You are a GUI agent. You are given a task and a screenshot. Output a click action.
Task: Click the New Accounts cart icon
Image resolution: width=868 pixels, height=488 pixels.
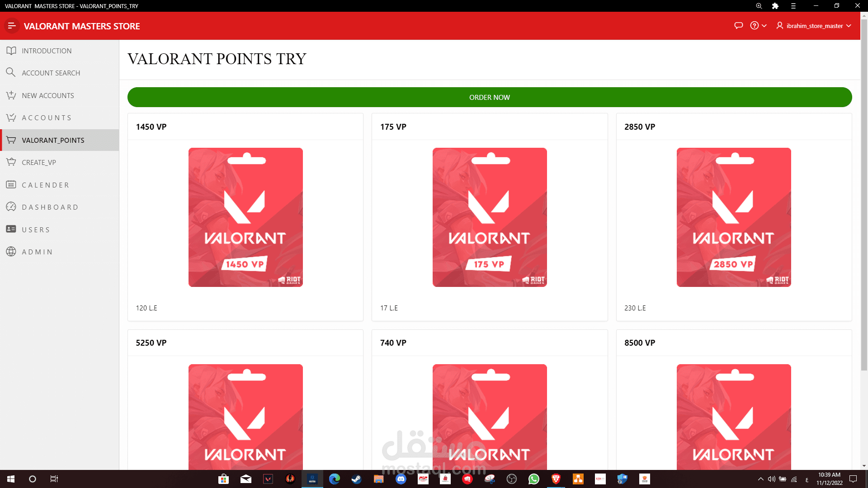click(11, 95)
